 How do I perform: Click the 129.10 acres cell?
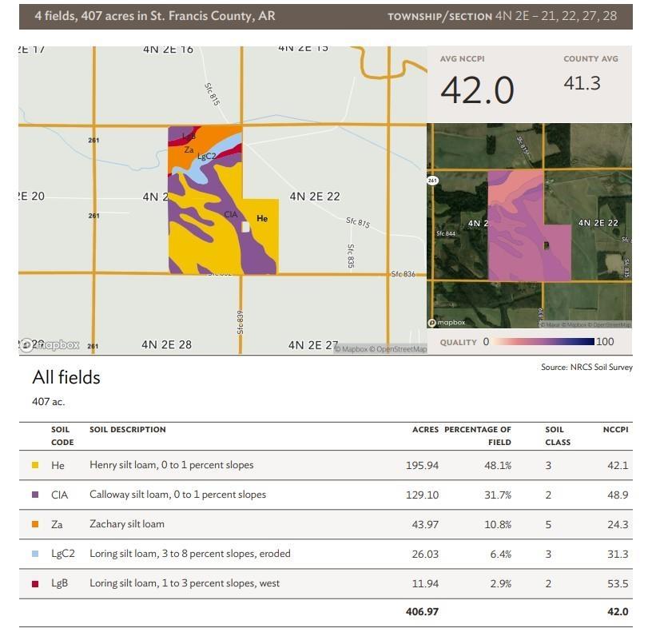(x=422, y=495)
